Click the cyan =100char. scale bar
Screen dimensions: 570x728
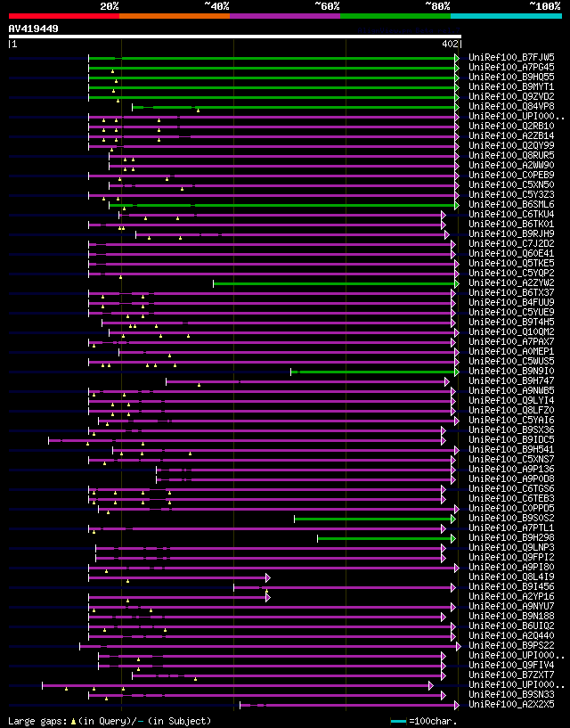point(399,722)
